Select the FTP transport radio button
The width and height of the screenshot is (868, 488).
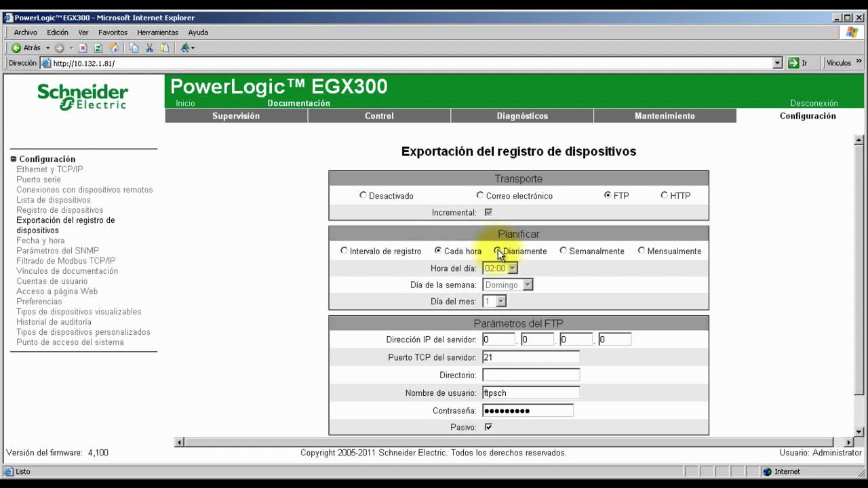[608, 195]
